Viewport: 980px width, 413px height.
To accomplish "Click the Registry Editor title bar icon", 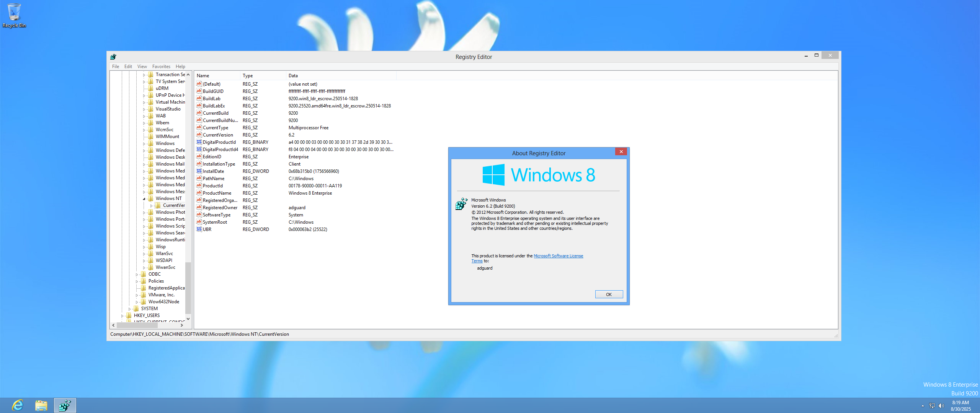I will [113, 57].
